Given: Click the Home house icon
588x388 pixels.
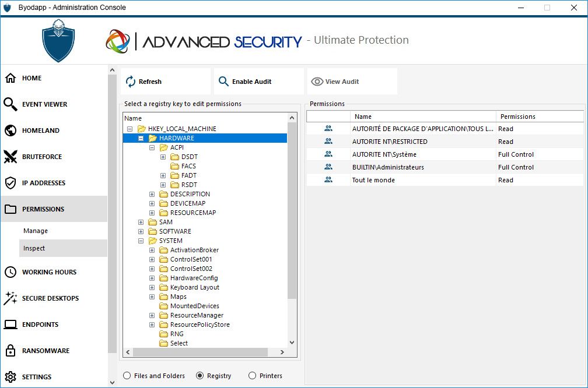Looking at the screenshot, I should point(10,78).
